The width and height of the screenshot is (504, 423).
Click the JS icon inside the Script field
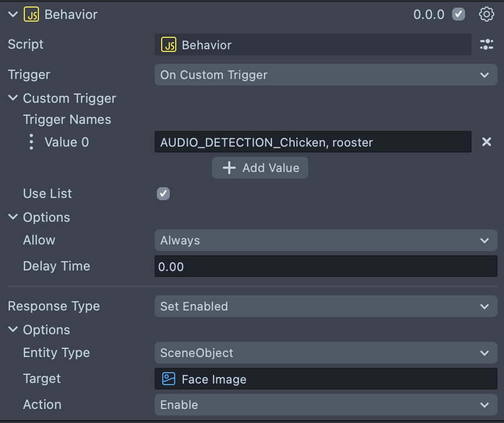pos(169,44)
